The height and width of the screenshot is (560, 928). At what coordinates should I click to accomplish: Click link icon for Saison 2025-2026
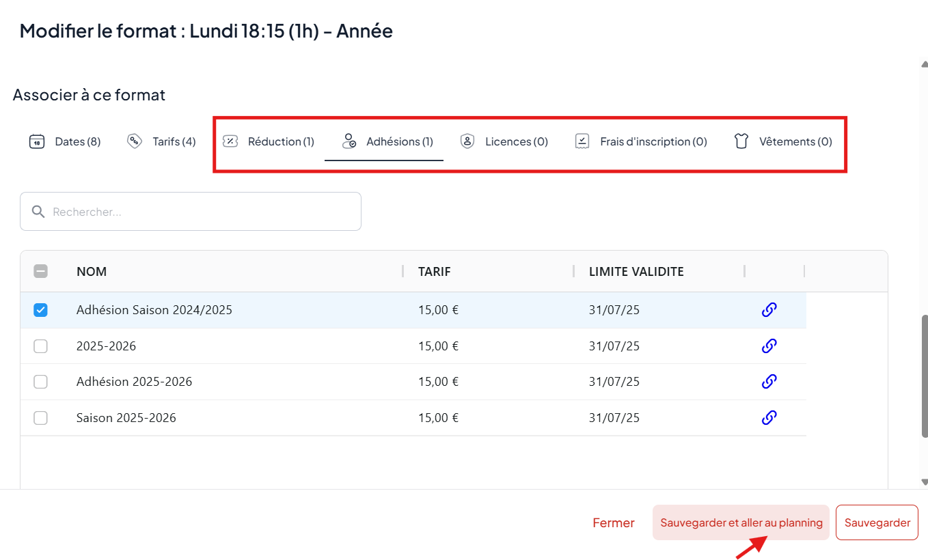click(x=769, y=417)
